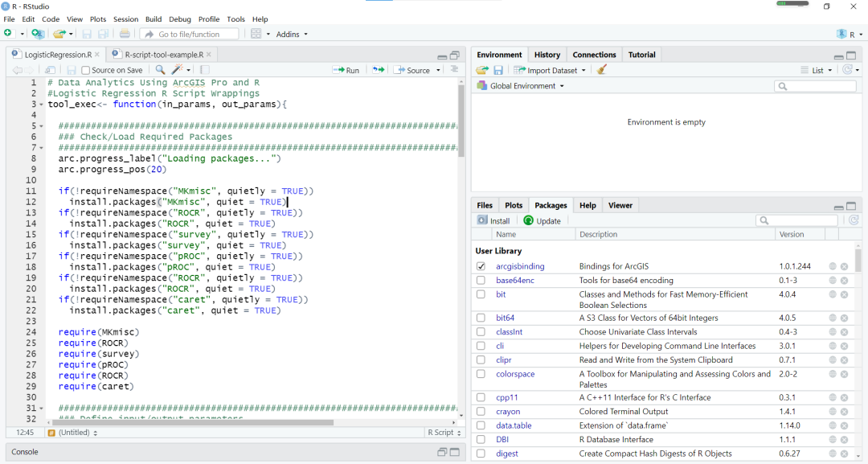Enable the data.table package checkbox
Viewport: 868px width, 464px height.
pyautogui.click(x=481, y=425)
